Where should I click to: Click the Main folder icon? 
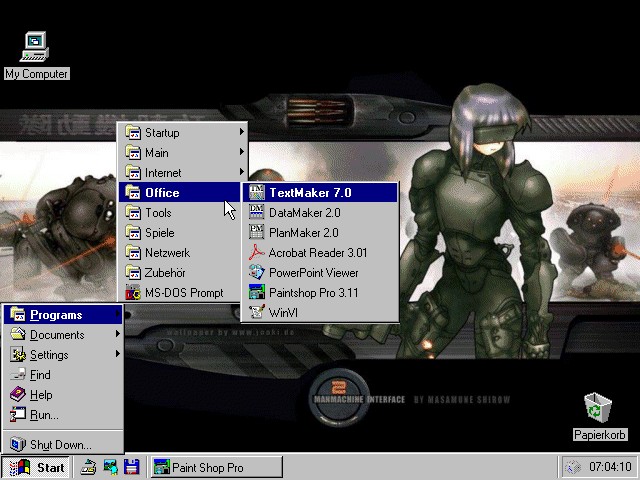pos(133,153)
